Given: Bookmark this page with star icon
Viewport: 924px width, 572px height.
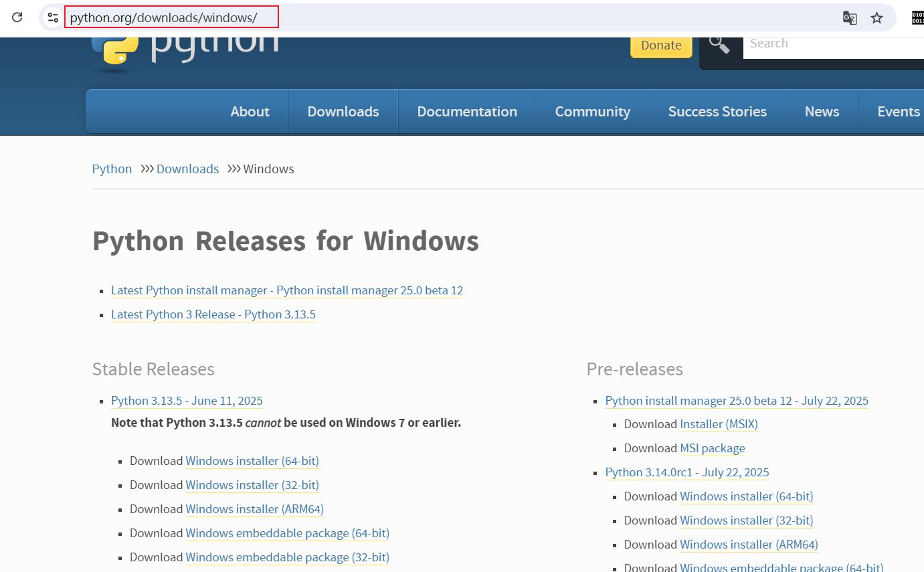Looking at the screenshot, I should pyautogui.click(x=876, y=18).
